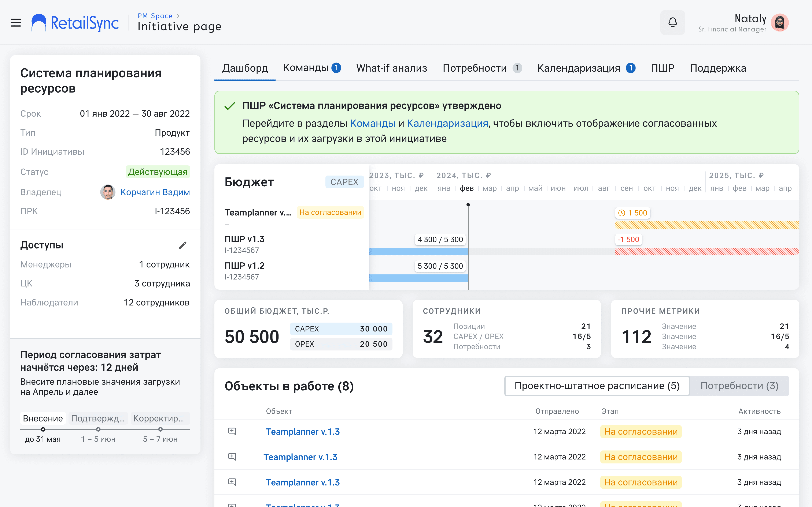
Task: Click the clock 1 500 budget marker
Action: click(x=632, y=213)
